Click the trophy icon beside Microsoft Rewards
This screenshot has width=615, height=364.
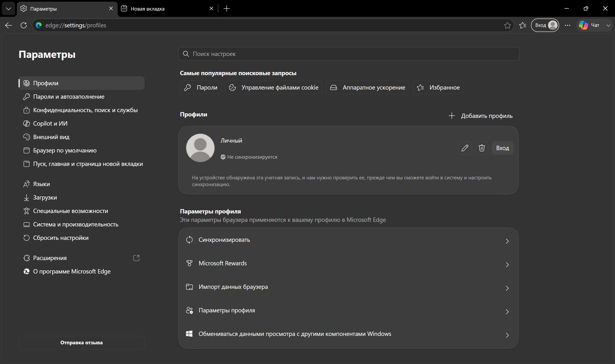(189, 263)
